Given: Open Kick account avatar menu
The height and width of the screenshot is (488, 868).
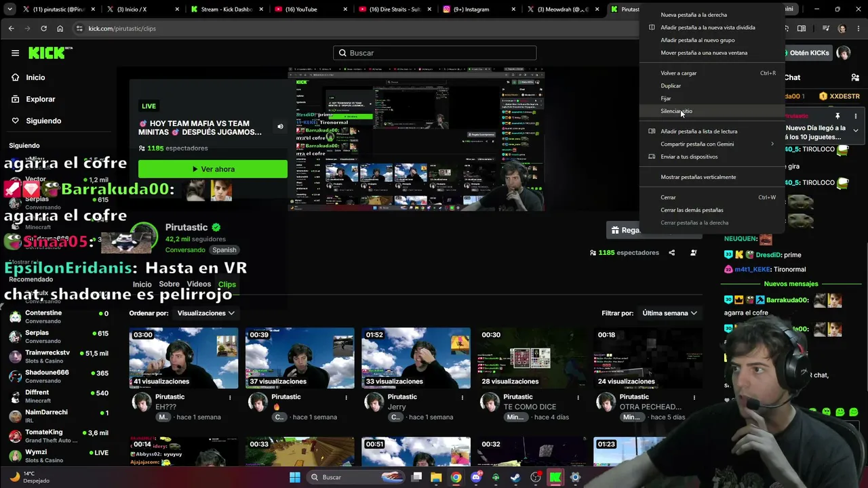Looking at the screenshot, I should point(844,53).
